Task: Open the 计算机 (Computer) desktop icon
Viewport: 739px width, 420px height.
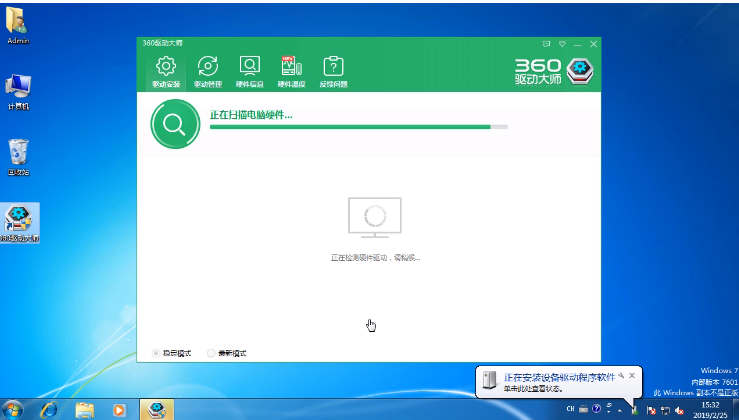Action: (18, 90)
